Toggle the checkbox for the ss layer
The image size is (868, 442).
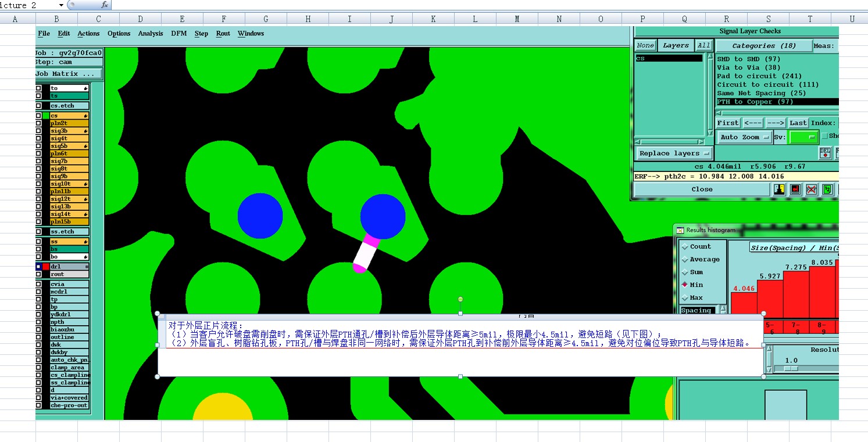pyautogui.click(x=38, y=242)
